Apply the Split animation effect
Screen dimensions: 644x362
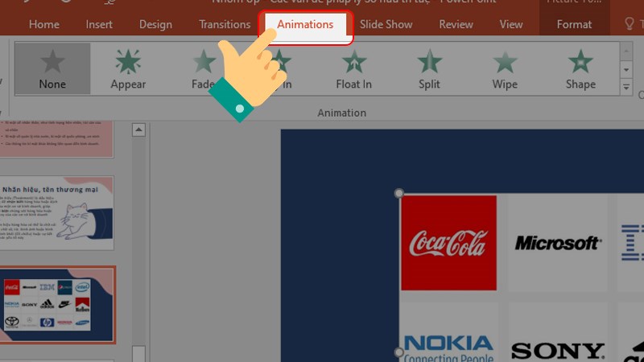[429, 68]
